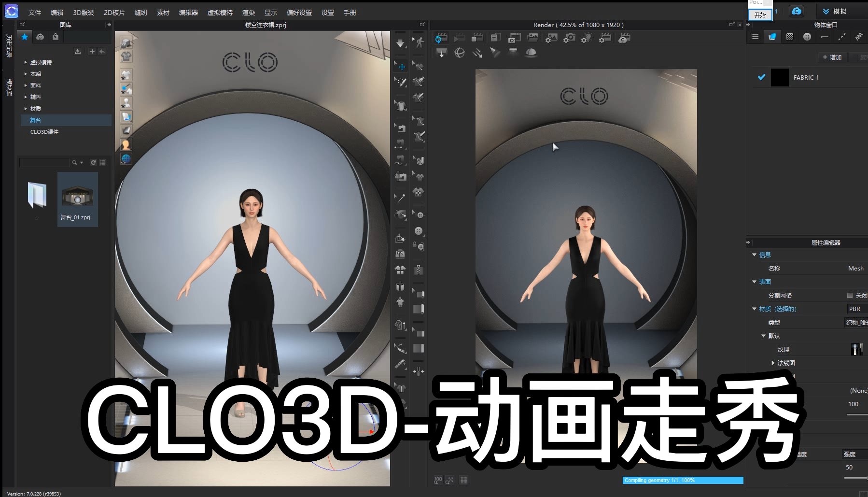868x497 pixels.
Task: Click the library search input field
Action: point(44,163)
